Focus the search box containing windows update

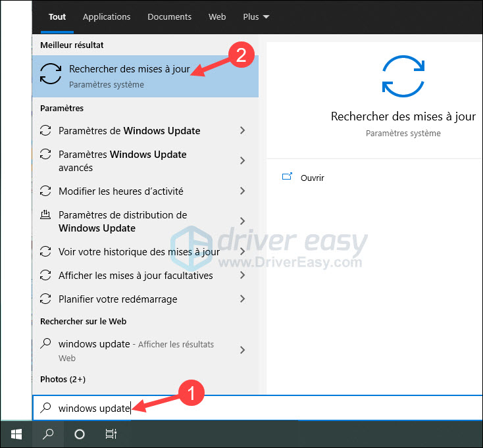(x=257, y=408)
